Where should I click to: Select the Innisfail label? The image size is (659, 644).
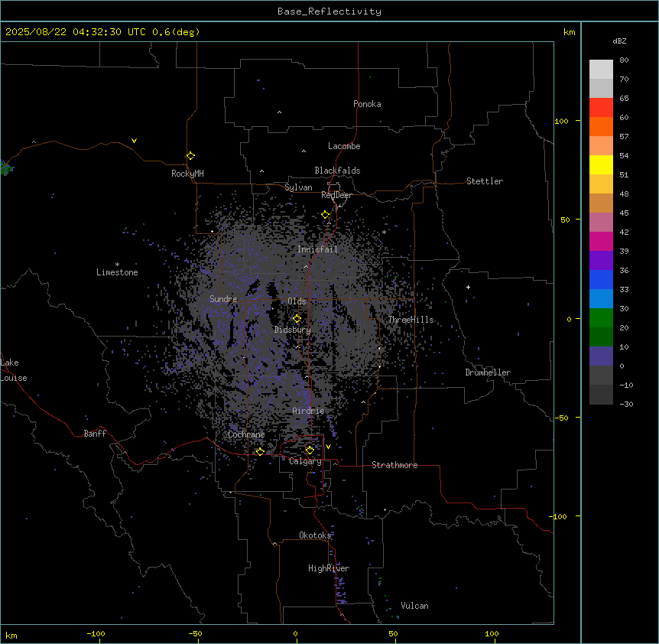(x=317, y=249)
